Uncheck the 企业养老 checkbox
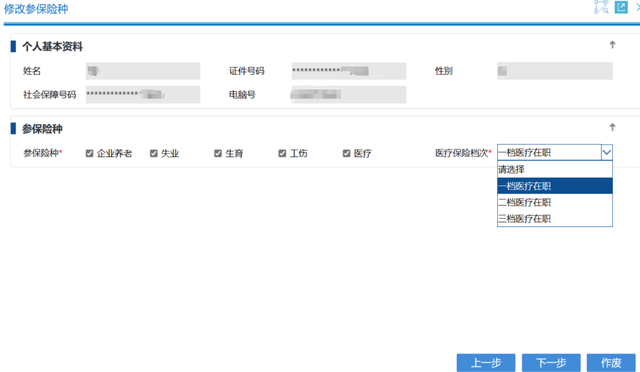 [89, 153]
